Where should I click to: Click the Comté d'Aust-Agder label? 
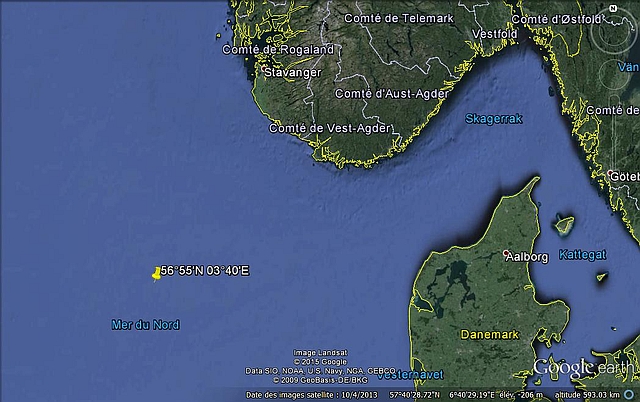coord(391,94)
